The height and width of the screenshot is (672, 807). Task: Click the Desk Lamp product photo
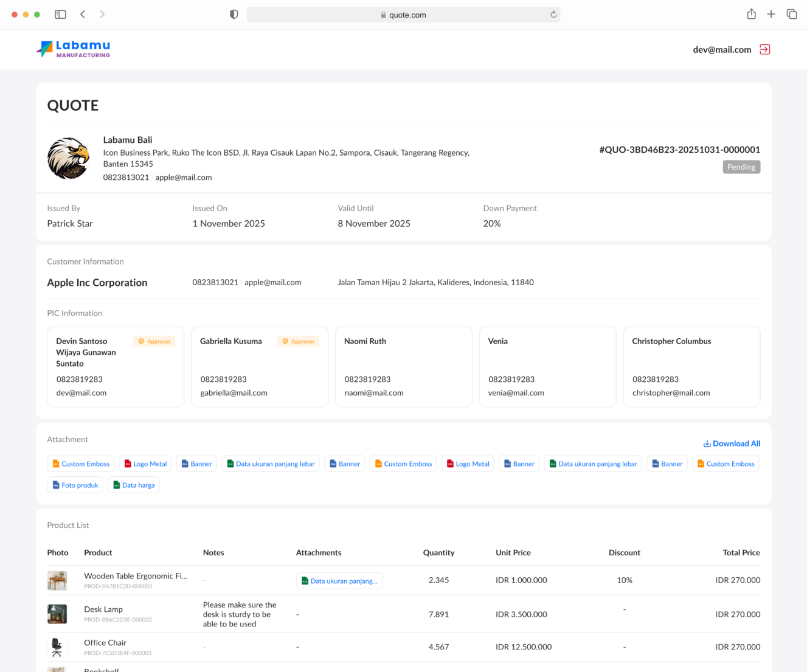point(57,614)
